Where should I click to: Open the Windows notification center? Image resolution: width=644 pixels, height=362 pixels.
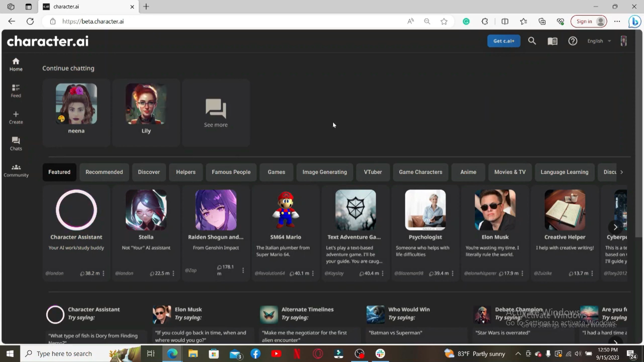coord(632,354)
